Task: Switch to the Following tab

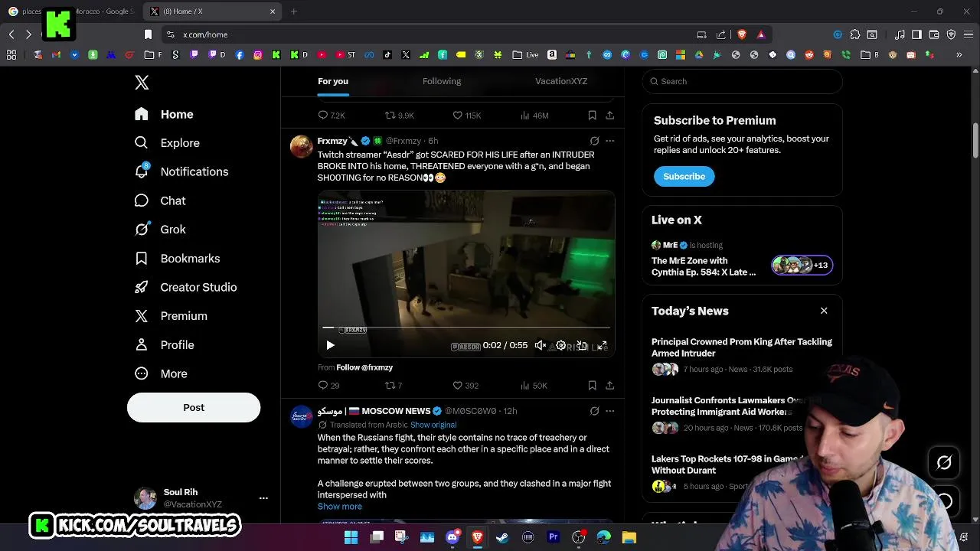Action: pos(442,81)
